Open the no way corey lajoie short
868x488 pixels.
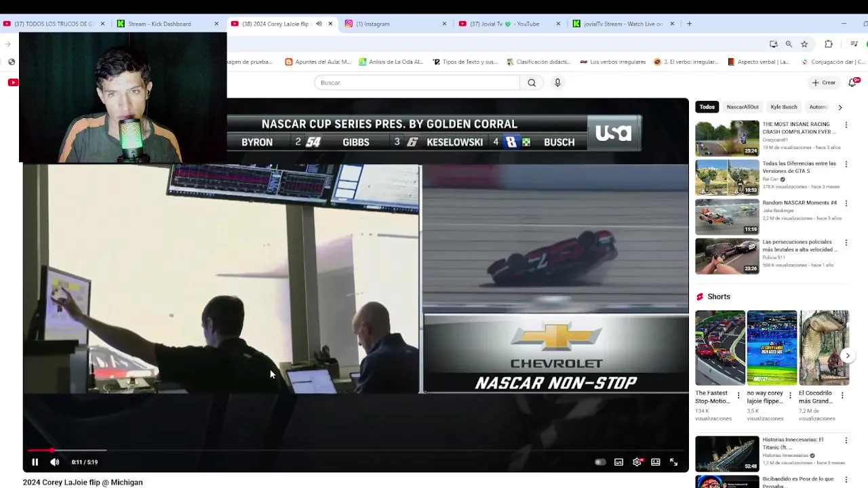click(x=772, y=348)
